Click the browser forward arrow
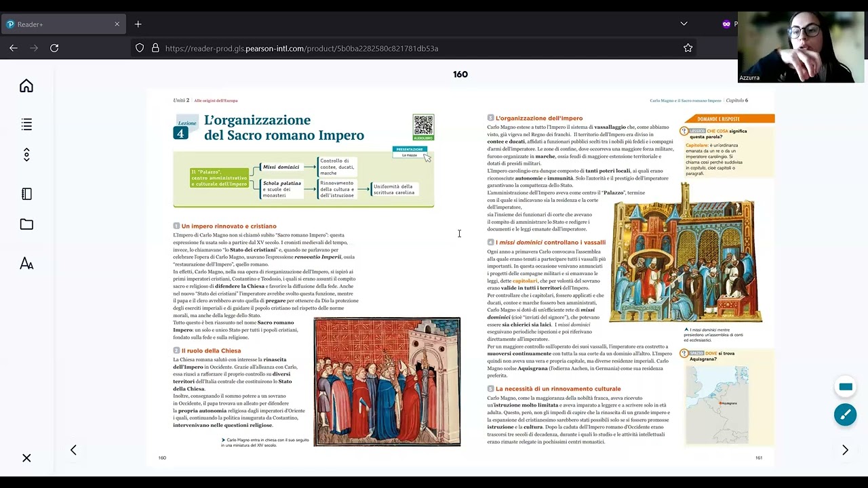 [x=34, y=48]
